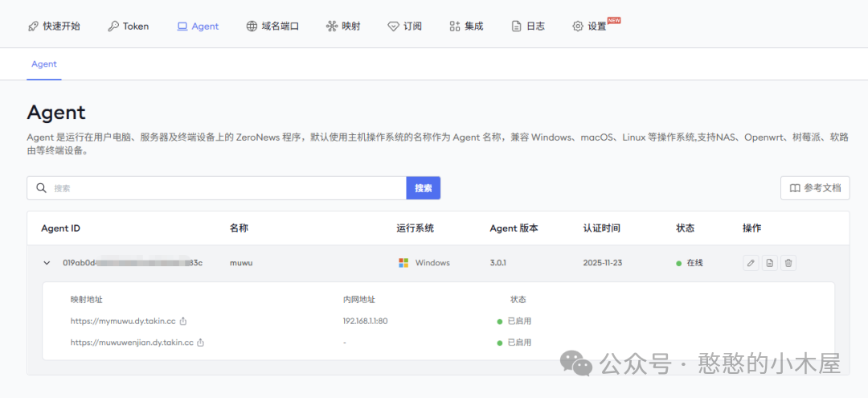Viewport: 868px width, 398px height.
Task: Switch to the 集成 section
Action: click(466, 26)
